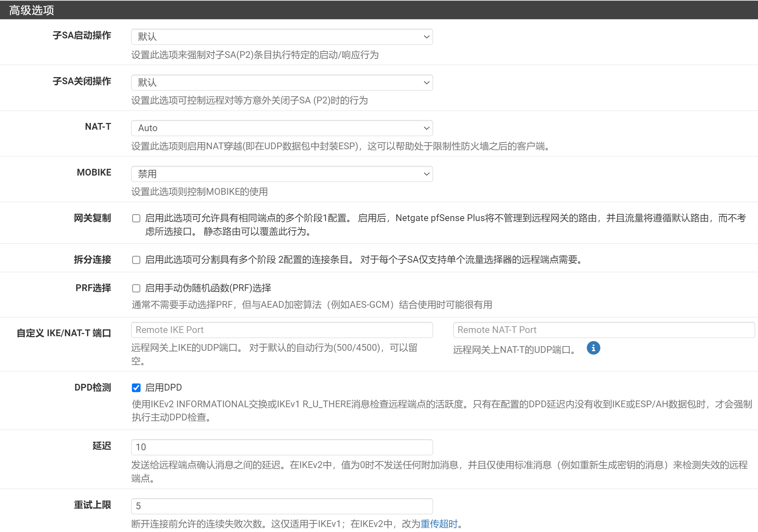Focus the Remote IKE Port field

click(282, 330)
